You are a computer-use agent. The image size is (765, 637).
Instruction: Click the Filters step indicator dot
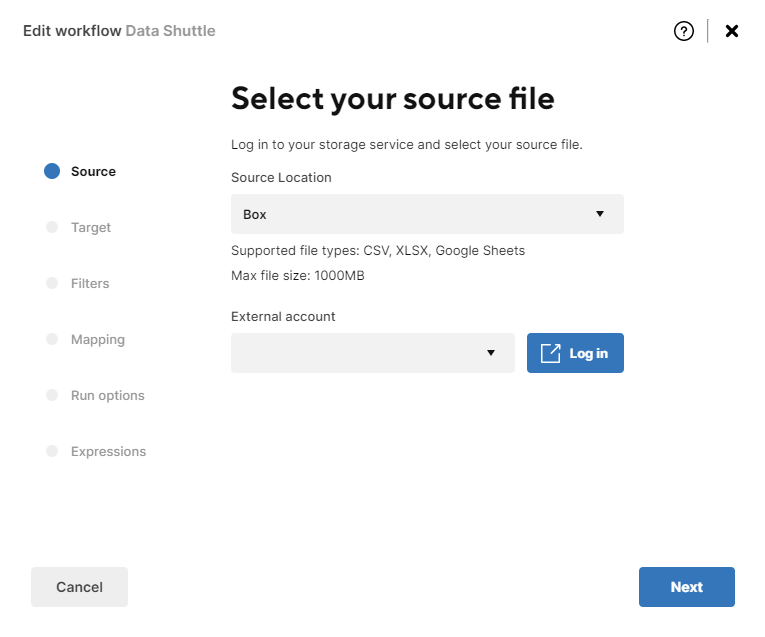(52, 283)
